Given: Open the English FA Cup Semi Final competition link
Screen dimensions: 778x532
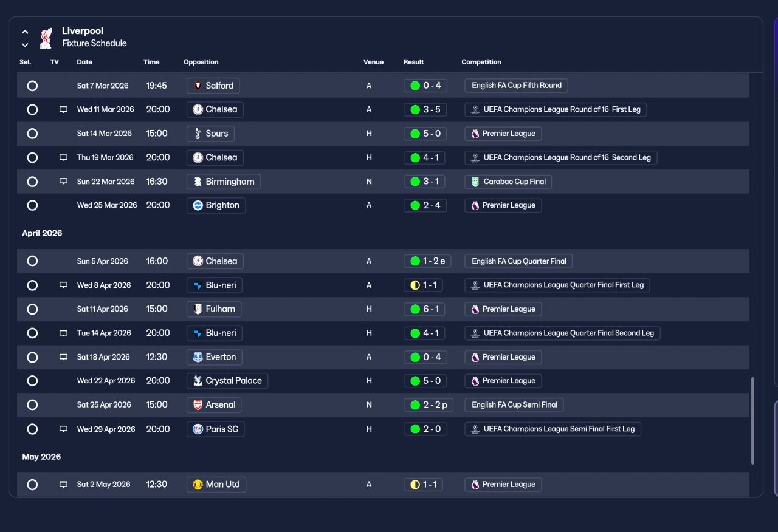Looking at the screenshot, I should tap(514, 404).
